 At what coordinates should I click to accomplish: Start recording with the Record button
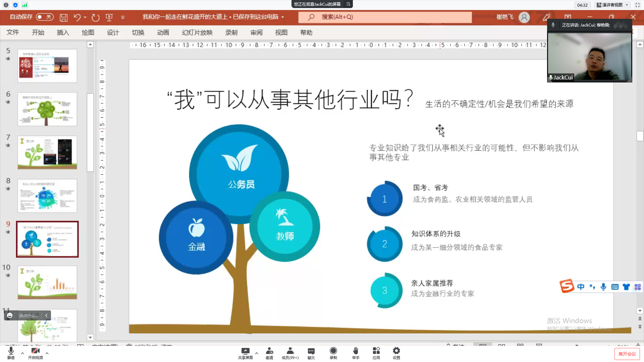click(333, 351)
